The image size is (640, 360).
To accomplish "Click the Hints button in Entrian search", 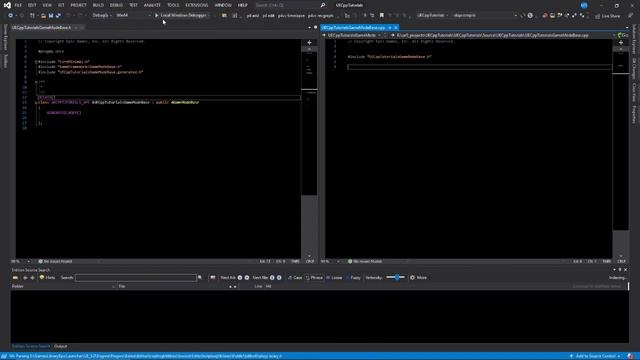I will 47,278.
